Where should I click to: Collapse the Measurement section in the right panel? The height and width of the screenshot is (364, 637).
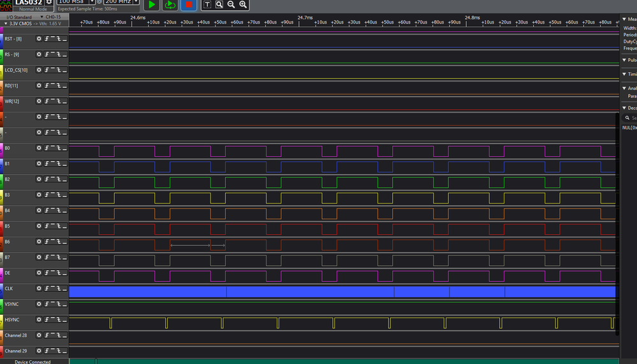tap(624, 19)
